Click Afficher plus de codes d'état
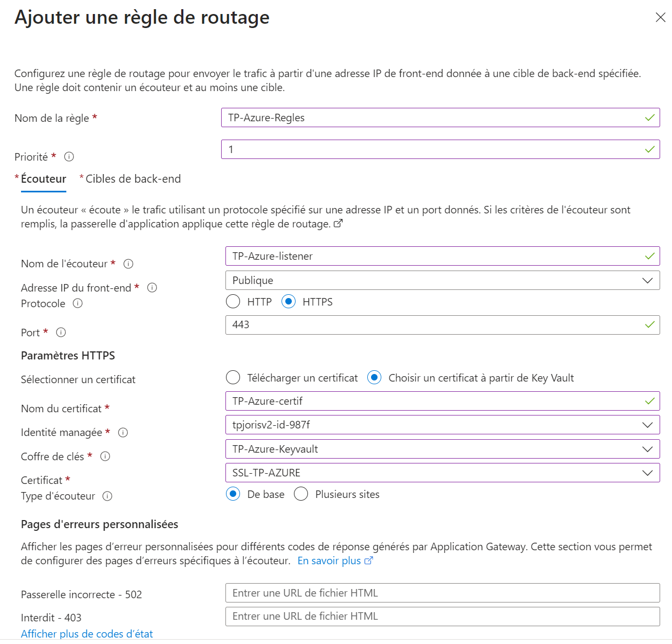The width and height of the screenshot is (672, 644). coord(86,634)
